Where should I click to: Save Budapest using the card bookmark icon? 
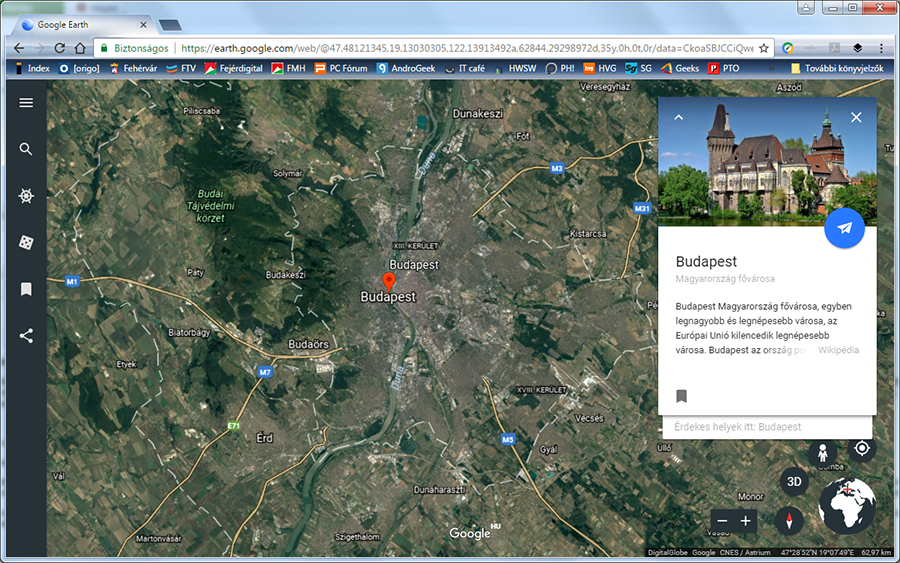tap(681, 396)
